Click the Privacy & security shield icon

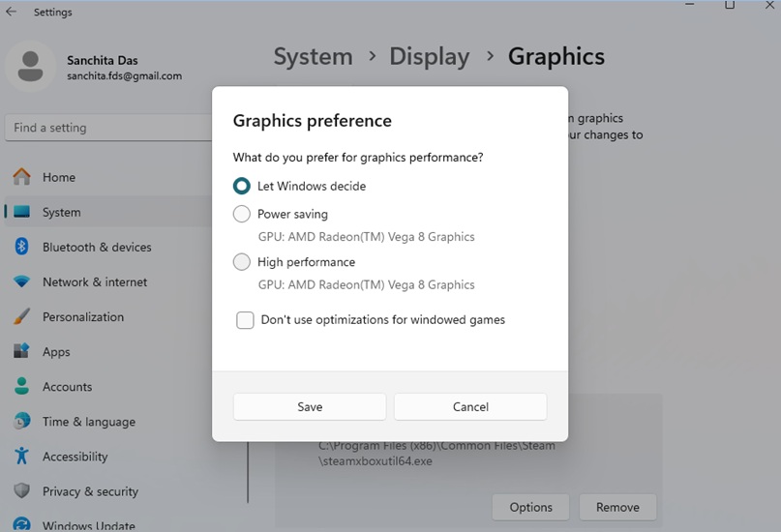[21, 490]
